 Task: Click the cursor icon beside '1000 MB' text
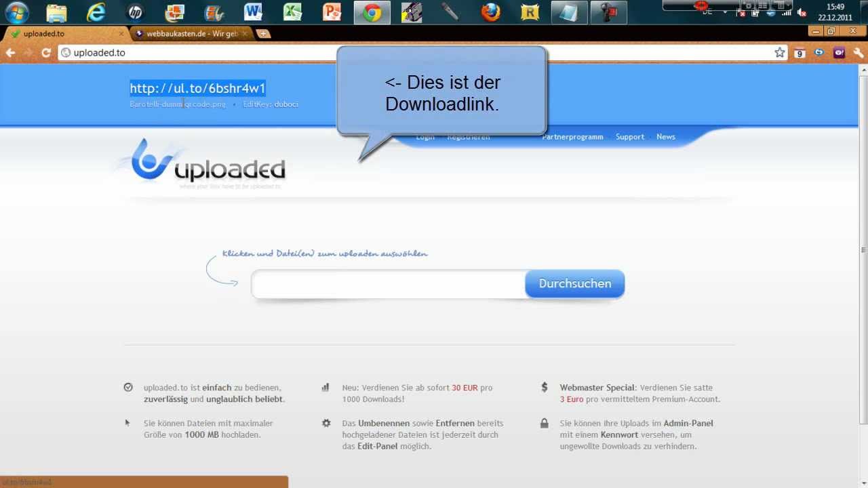click(127, 423)
